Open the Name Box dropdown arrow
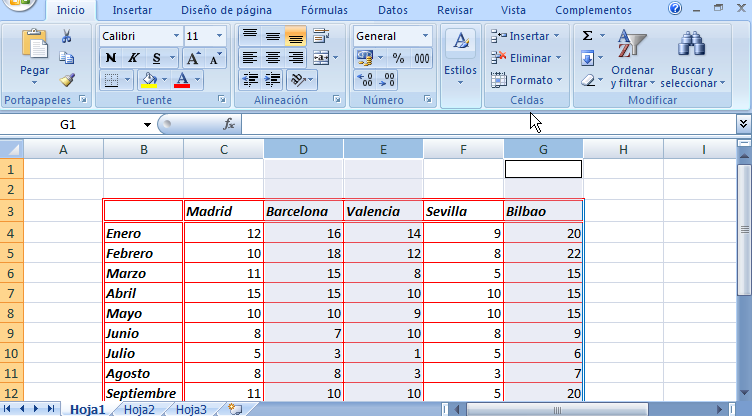The image size is (752, 416). (147, 125)
